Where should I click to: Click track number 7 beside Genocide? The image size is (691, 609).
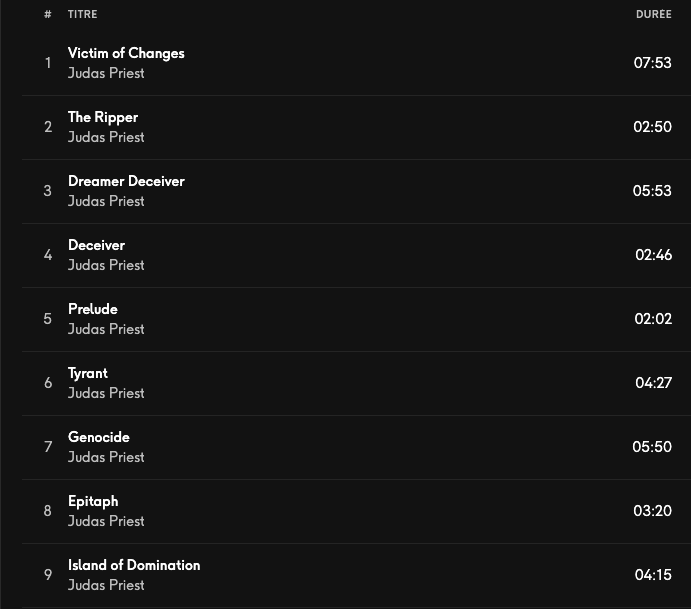pyautogui.click(x=47, y=447)
